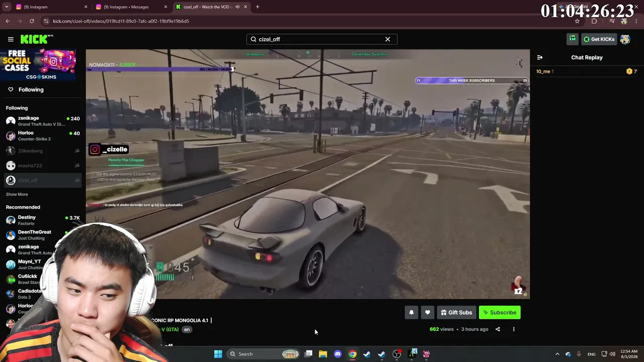The height and width of the screenshot is (362, 644).
Task: Click the 'en' language tag
Action: click(x=187, y=330)
